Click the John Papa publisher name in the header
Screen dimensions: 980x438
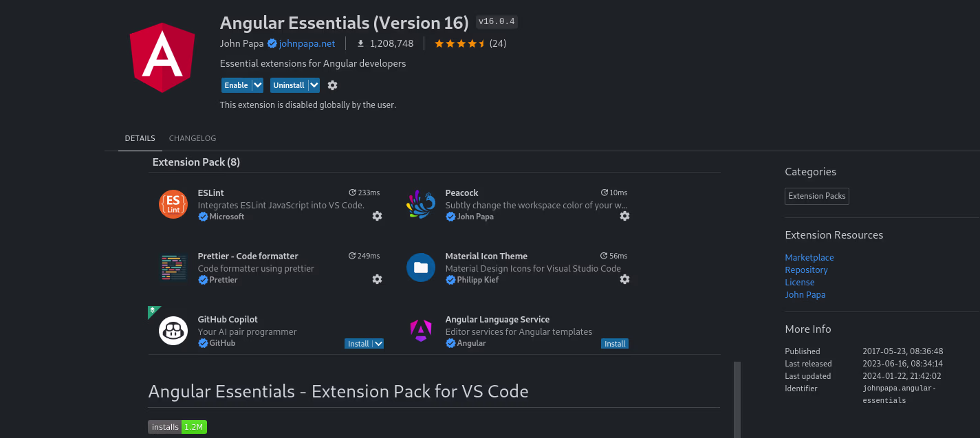pos(242,43)
